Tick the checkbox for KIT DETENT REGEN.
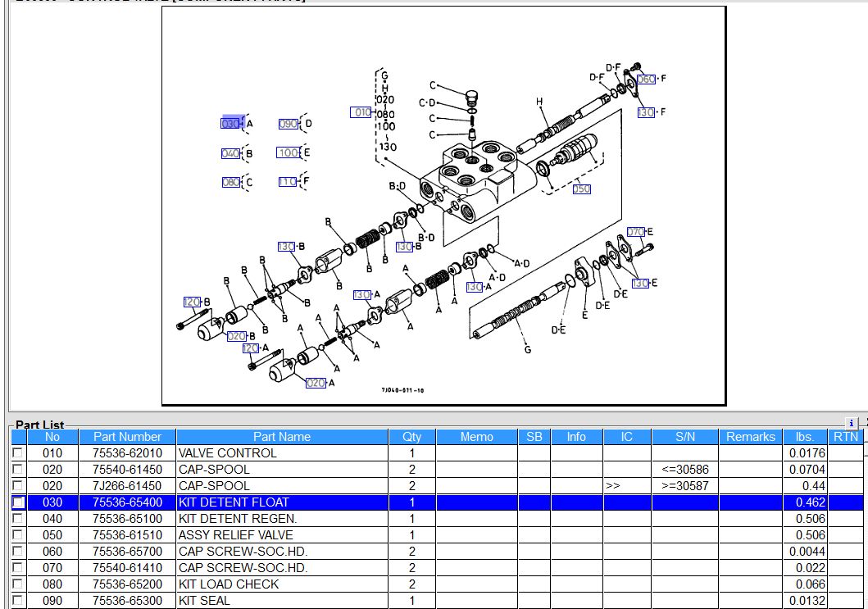This screenshot has width=868, height=609. [x=18, y=519]
